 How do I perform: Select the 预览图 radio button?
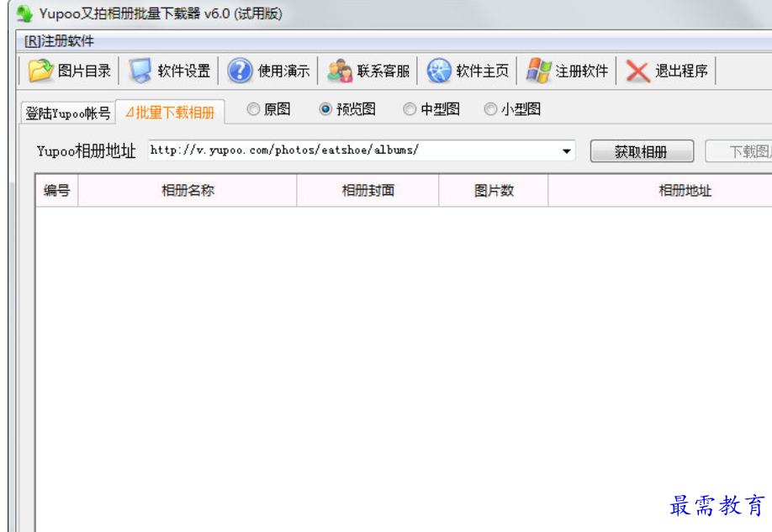325,108
